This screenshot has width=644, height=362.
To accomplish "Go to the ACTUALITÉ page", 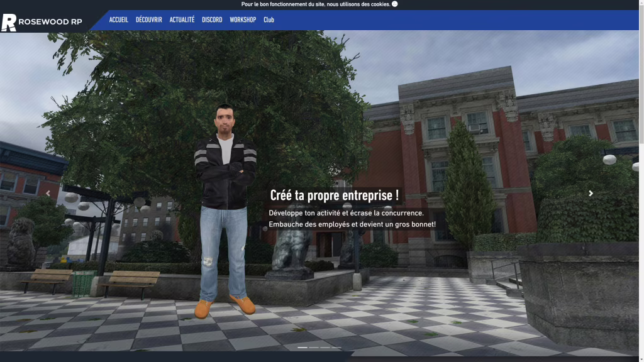I will tap(182, 19).
